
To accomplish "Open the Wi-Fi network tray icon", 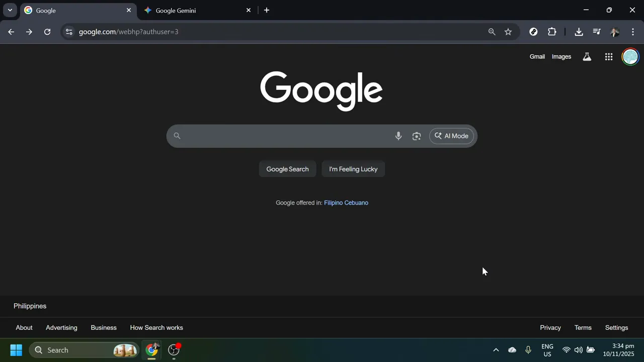I will coord(567,350).
